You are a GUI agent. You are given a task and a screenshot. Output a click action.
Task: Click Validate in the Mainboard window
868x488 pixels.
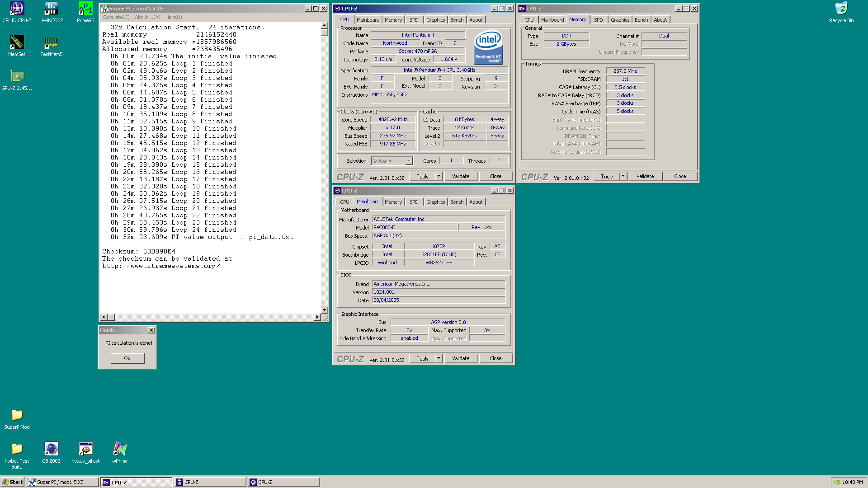(461, 358)
